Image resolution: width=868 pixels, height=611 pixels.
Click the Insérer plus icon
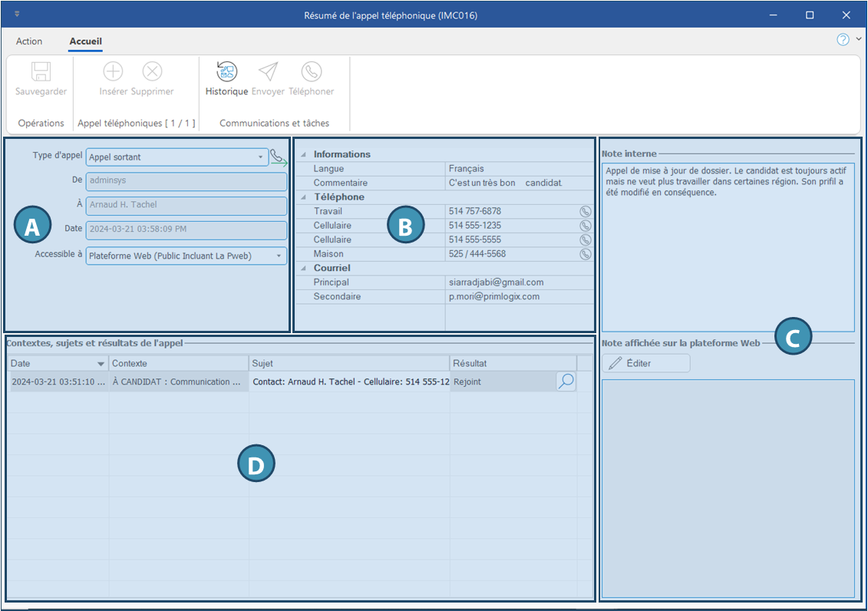point(113,72)
